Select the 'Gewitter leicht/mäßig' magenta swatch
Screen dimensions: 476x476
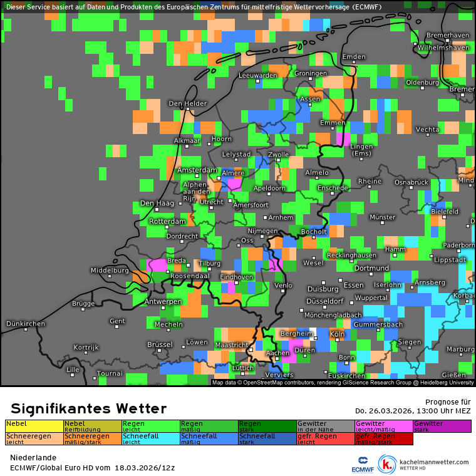(383, 426)
